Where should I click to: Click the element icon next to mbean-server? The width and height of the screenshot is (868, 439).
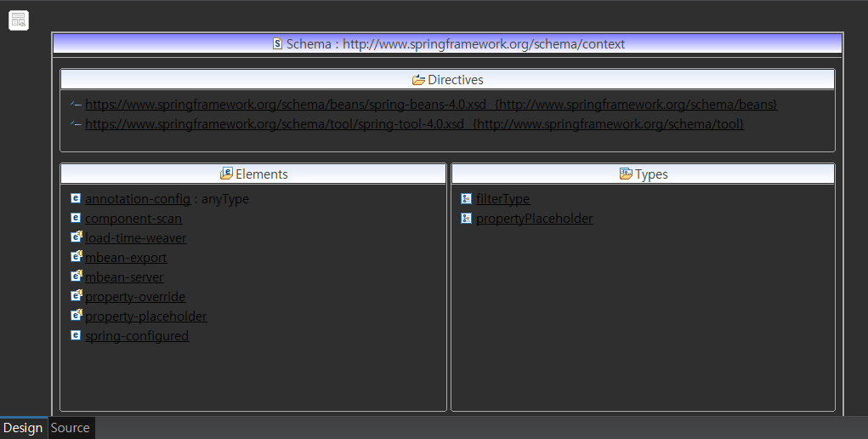point(77,276)
